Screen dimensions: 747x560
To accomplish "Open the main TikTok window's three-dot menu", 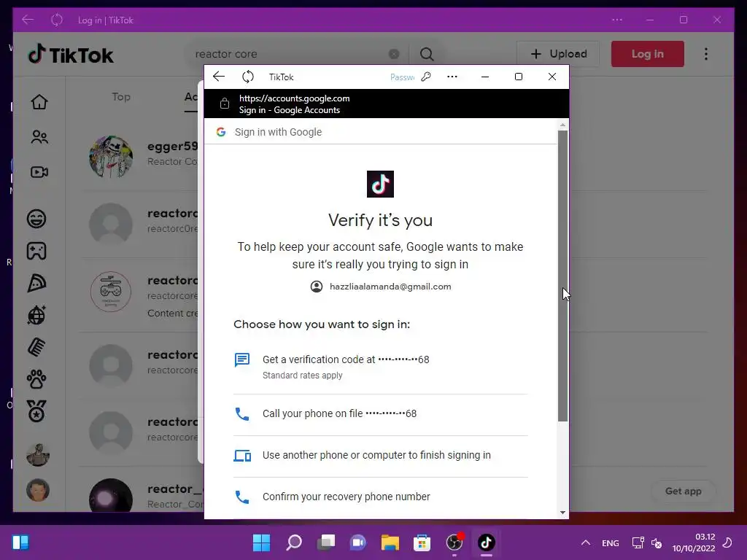I will click(617, 20).
